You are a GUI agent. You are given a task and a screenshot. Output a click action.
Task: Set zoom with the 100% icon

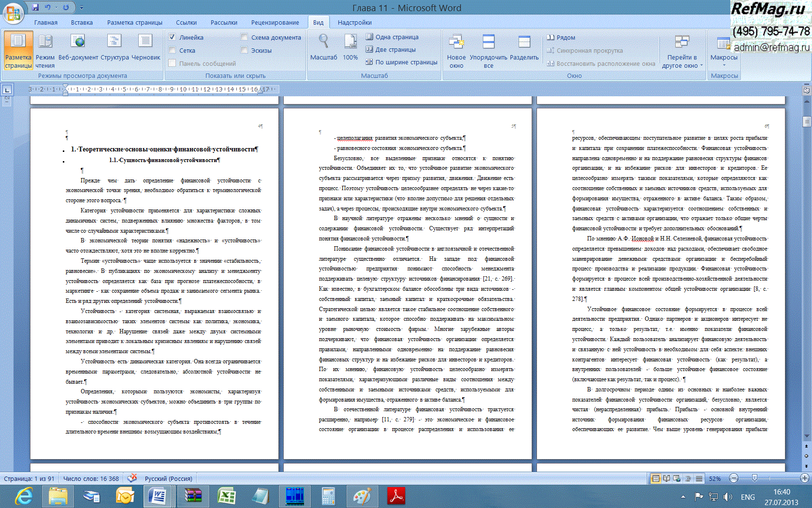coord(350,43)
